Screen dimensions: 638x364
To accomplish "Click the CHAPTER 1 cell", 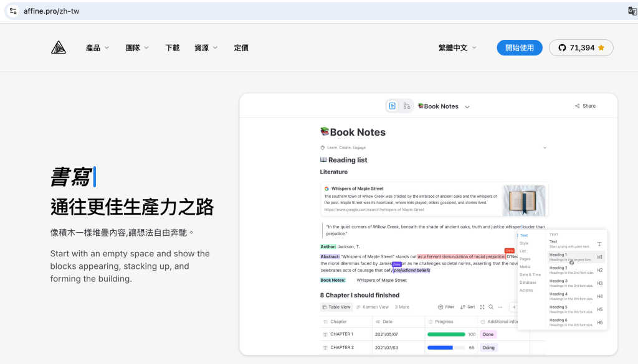I will pyautogui.click(x=346, y=334).
